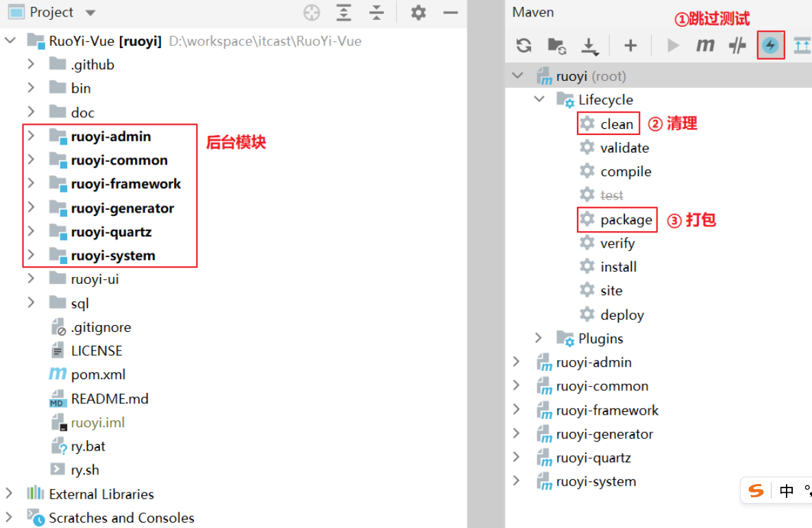Viewport: 812px width, 528px height.
Task: Click the Maven tool window title
Action: (533, 12)
